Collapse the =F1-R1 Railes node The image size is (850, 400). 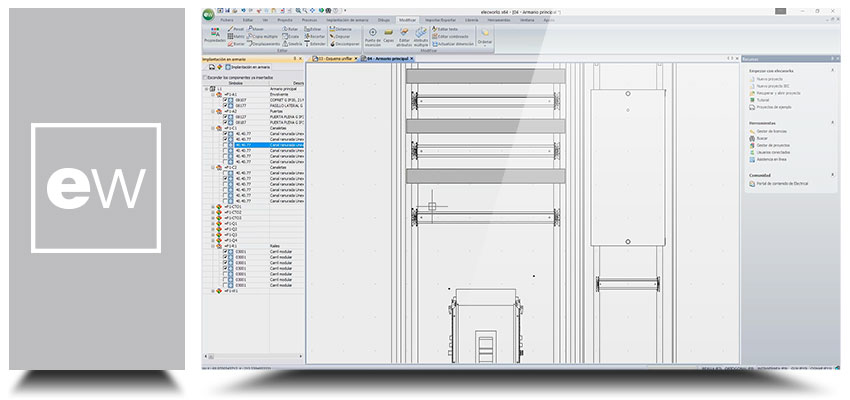pos(213,246)
